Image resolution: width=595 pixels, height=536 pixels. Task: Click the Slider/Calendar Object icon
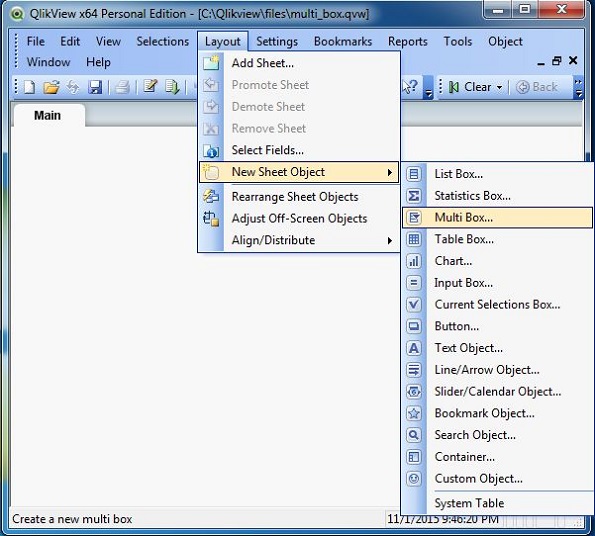coord(414,391)
